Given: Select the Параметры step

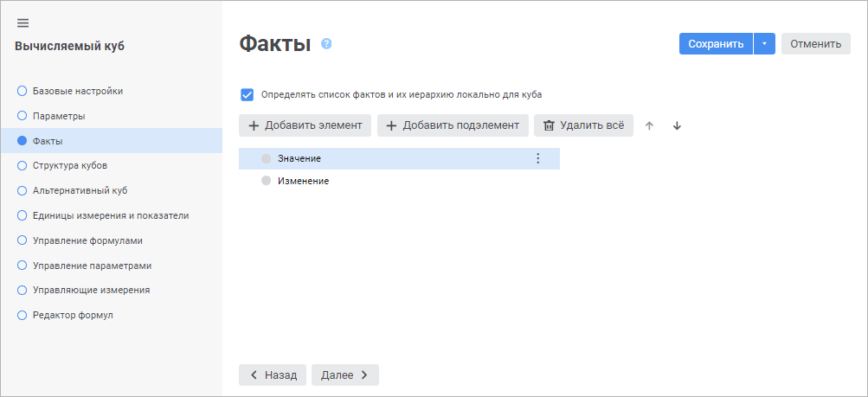Looking at the screenshot, I should click(x=58, y=115).
